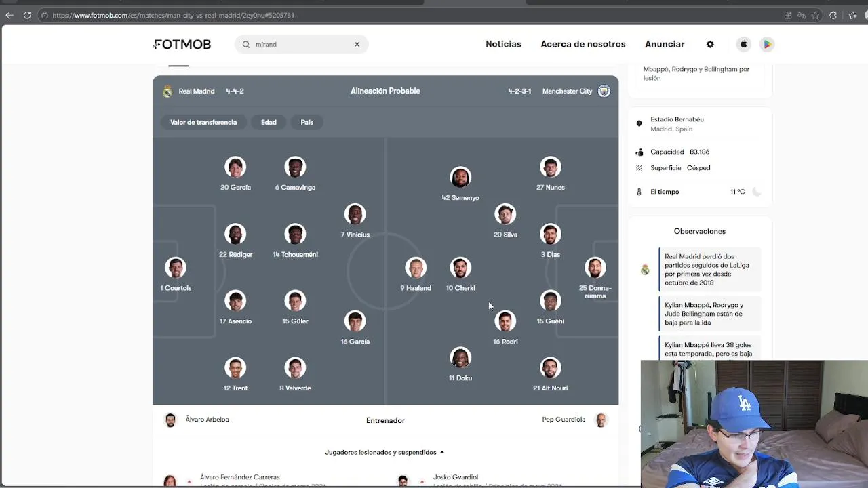
Task: Select player 16 García
Action: coord(355,327)
